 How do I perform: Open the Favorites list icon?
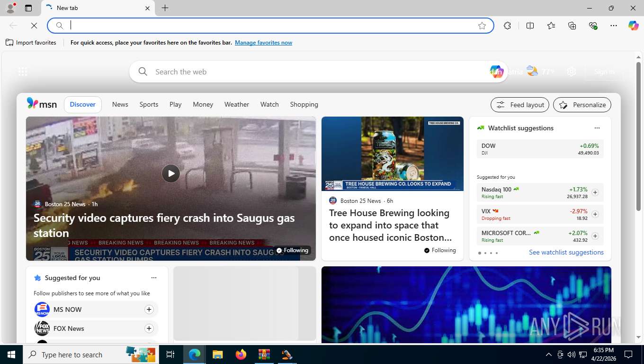coord(551,26)
